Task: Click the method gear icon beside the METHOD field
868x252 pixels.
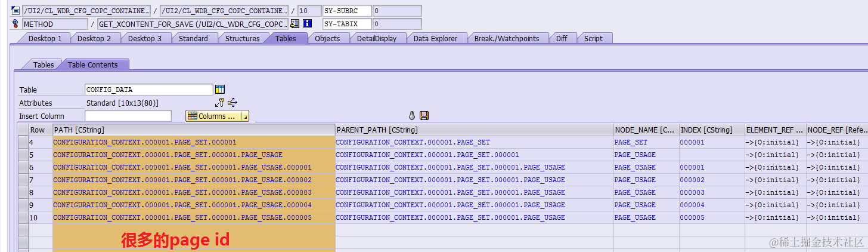Action: click(x=15, y=24)
